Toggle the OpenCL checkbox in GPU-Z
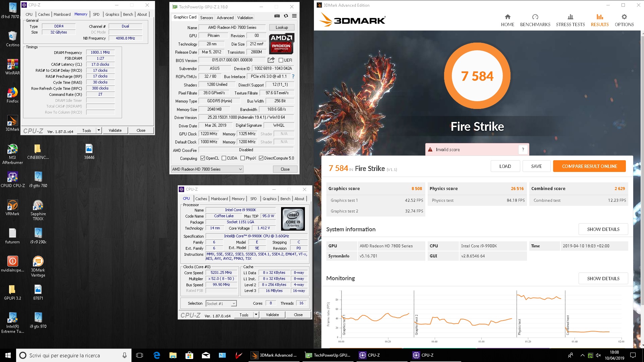 pyautogui.click(x=203, y=158)
